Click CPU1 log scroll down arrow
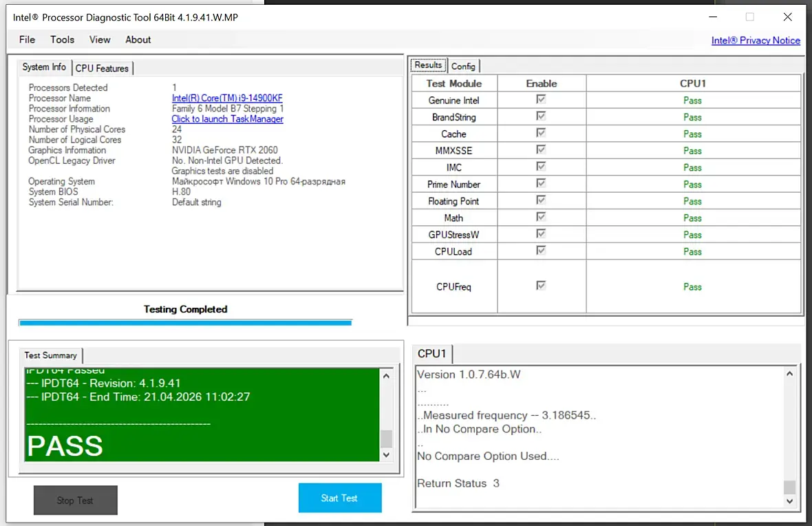The height and width of the screenshot is (526, 812). [x=789, y=501]
